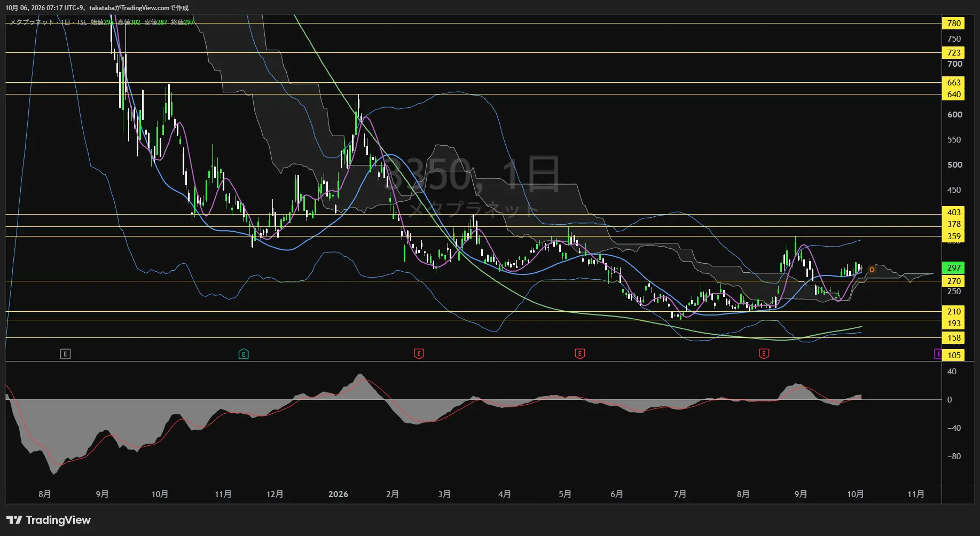Click the 600 tick on price axis

pos(954,115)
